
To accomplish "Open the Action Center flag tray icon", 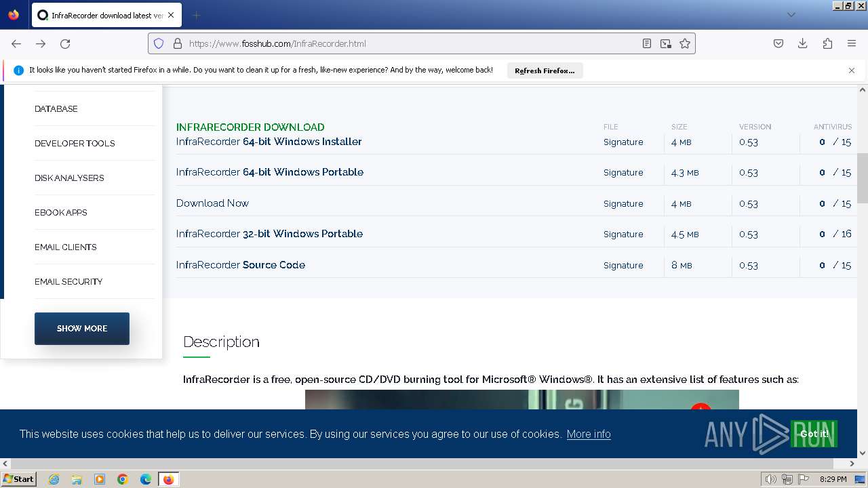I will pyautogui.click(x=804, y=479).
